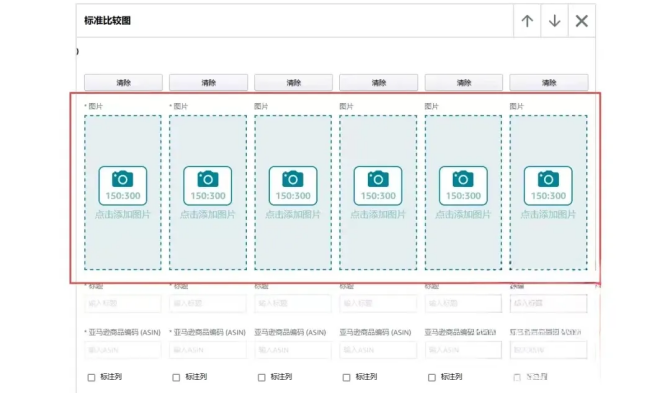Viewport: 671px width, 393px height.
Task: Focus the fourth column's ASIN input field
Action: pyautogui.click(x=378, y=350)
